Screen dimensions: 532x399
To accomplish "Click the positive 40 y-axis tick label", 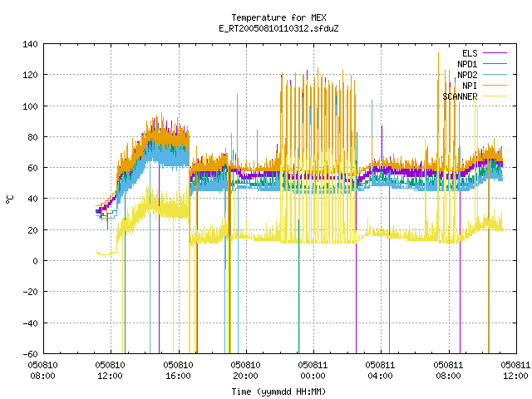I will click(x=32, y=199).
